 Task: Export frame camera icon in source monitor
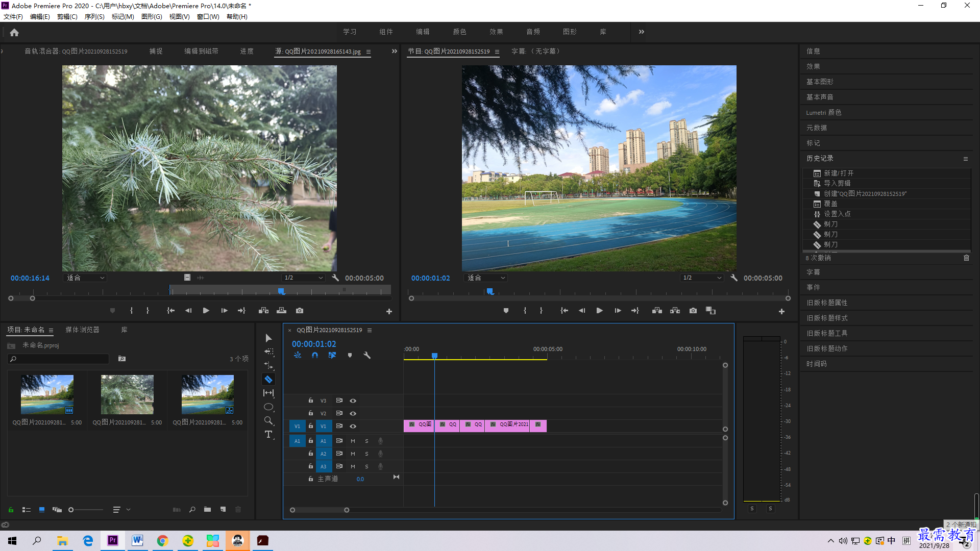point(300,311)
